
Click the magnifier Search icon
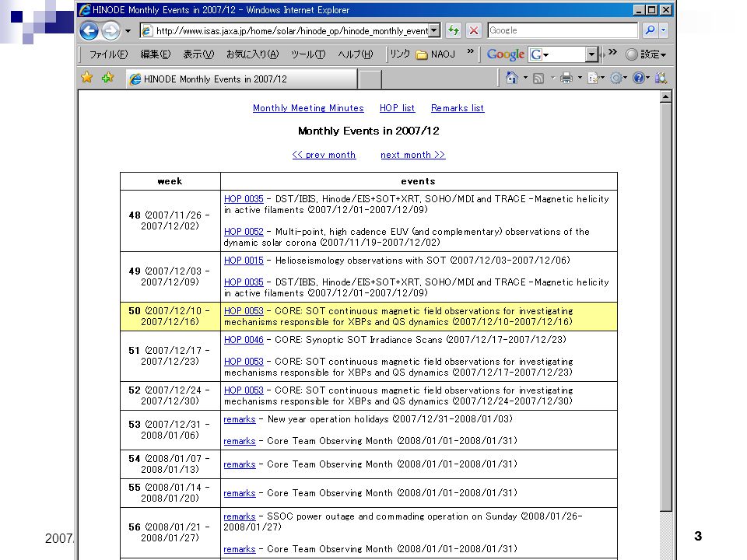coord(649,30)
